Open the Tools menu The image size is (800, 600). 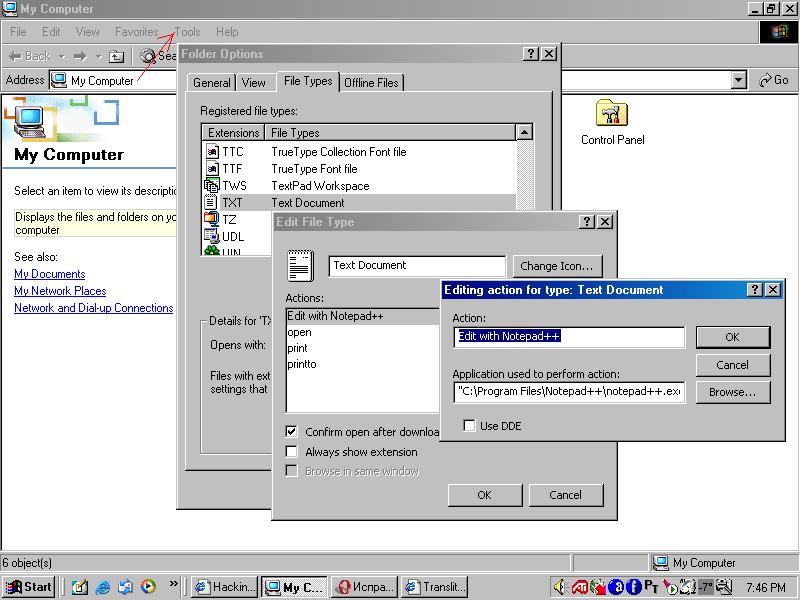click(x=187, y=32)
